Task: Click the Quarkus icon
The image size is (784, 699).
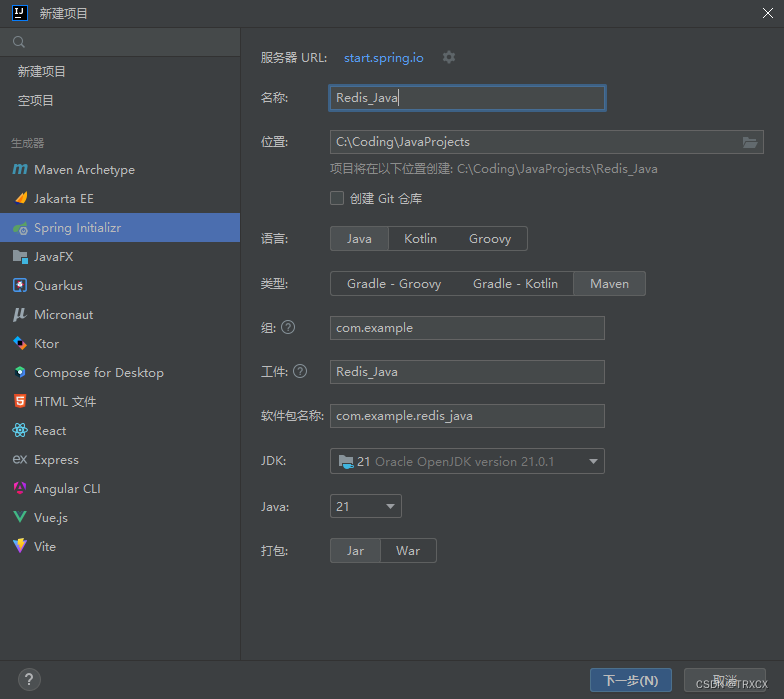Action: click(x=20, y=286)
